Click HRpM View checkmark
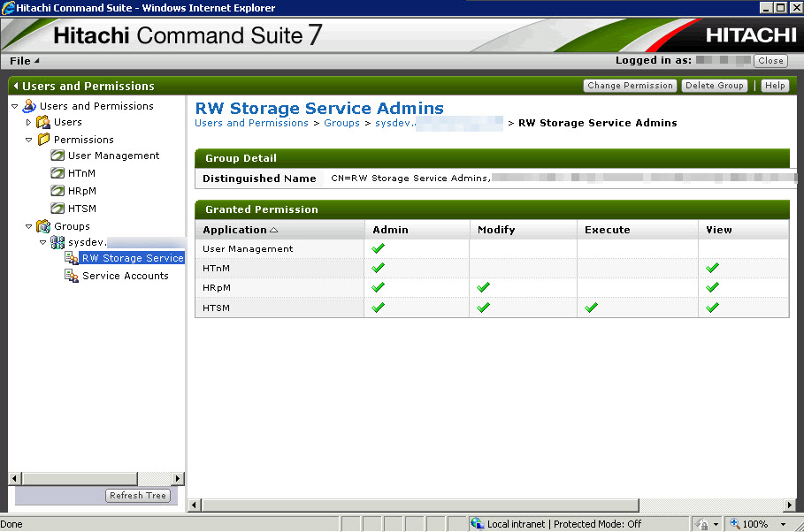The image size is (804, 532). [x=712, y=287]
